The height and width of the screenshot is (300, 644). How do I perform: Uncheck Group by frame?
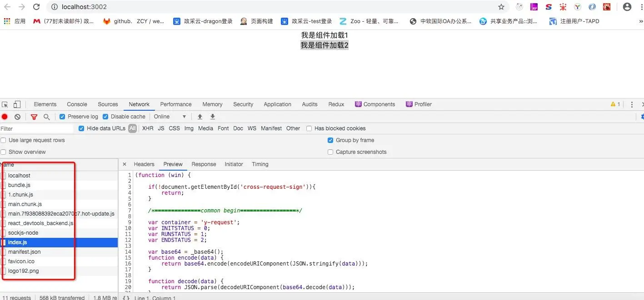[x=330, y=140]
